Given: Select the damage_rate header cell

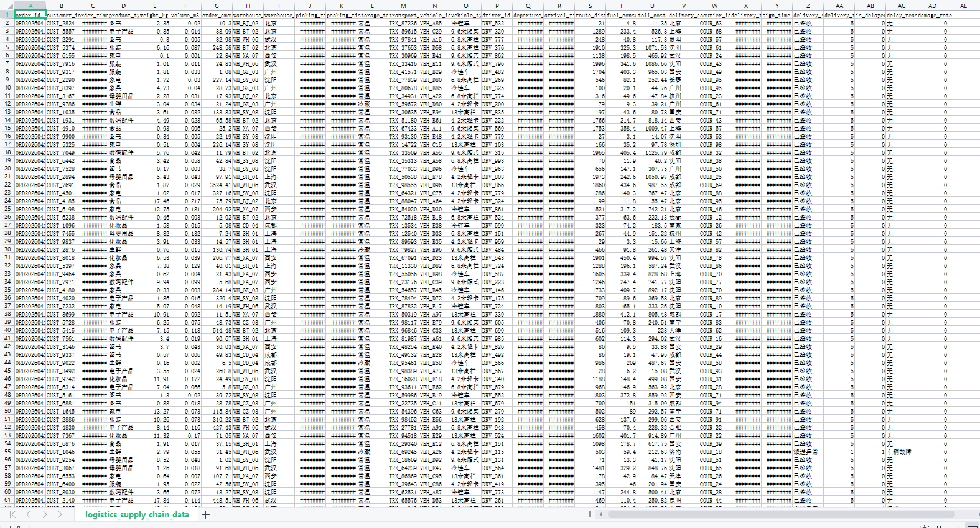Looking at the screenshot, I should [x=932, y=15].
